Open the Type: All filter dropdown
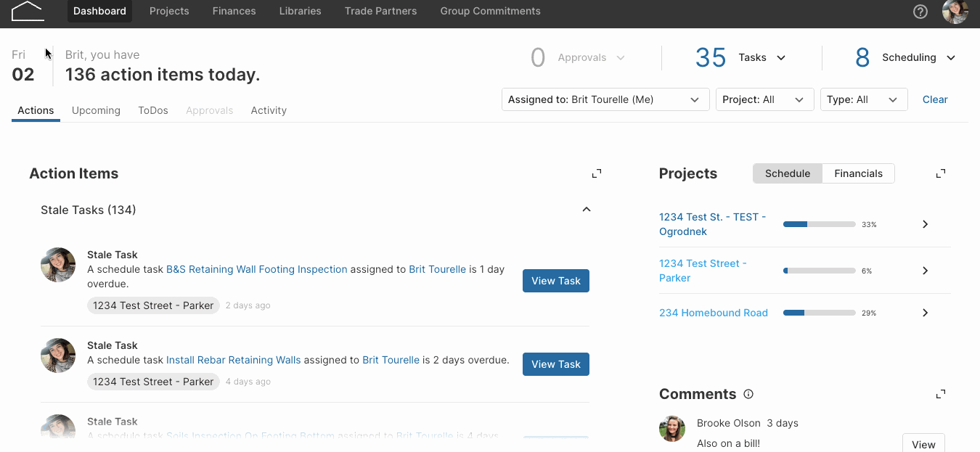The image size is (980, 452). coord(863,99)
